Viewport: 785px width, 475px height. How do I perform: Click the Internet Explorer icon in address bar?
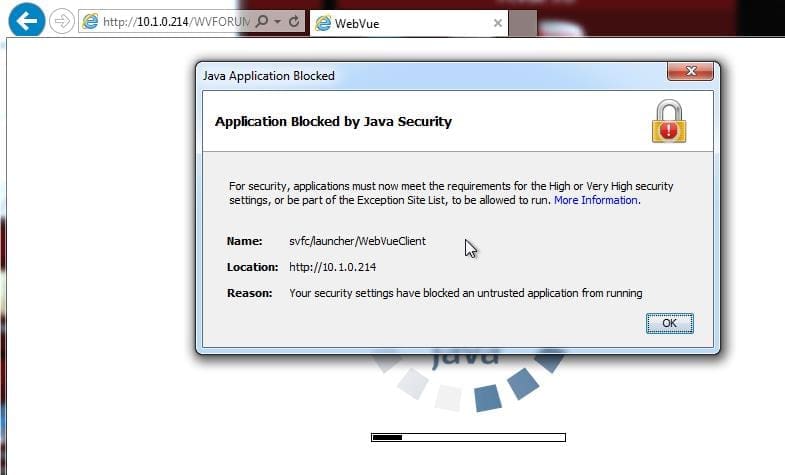point(90,22)
